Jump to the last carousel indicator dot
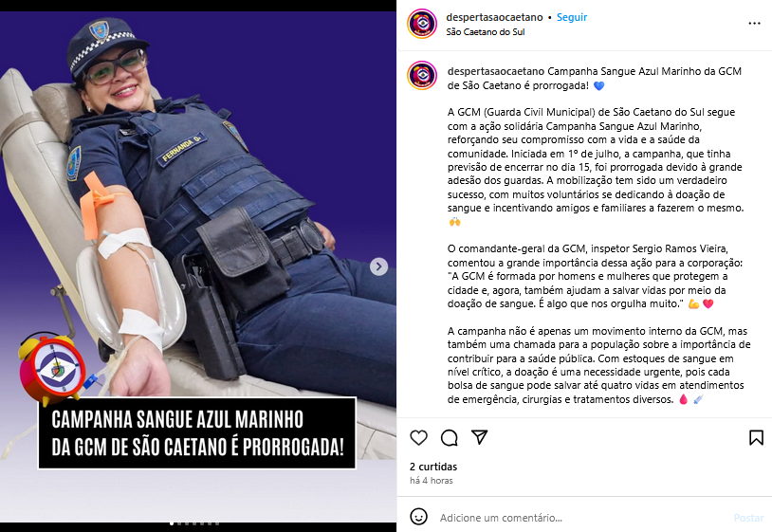Screen dimensions: 772x532 217,523
